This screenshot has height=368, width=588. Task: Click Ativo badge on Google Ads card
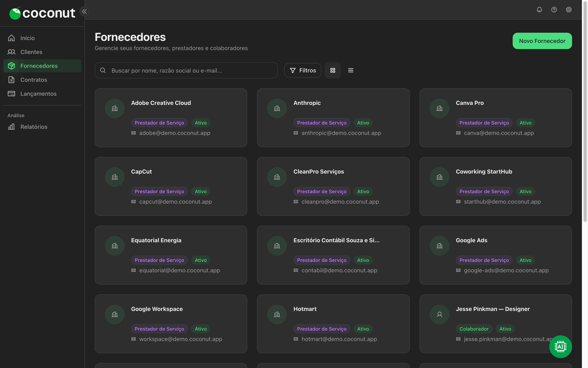(526, 260)
